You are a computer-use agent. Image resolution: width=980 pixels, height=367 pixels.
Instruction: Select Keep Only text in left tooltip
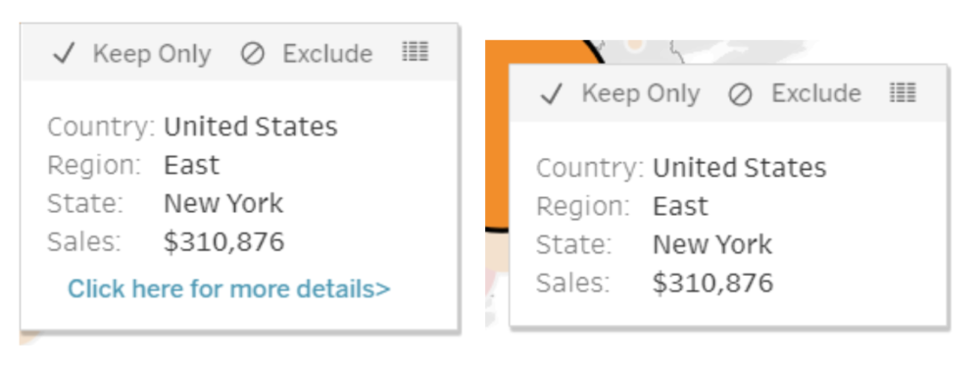tap(152, 54)
